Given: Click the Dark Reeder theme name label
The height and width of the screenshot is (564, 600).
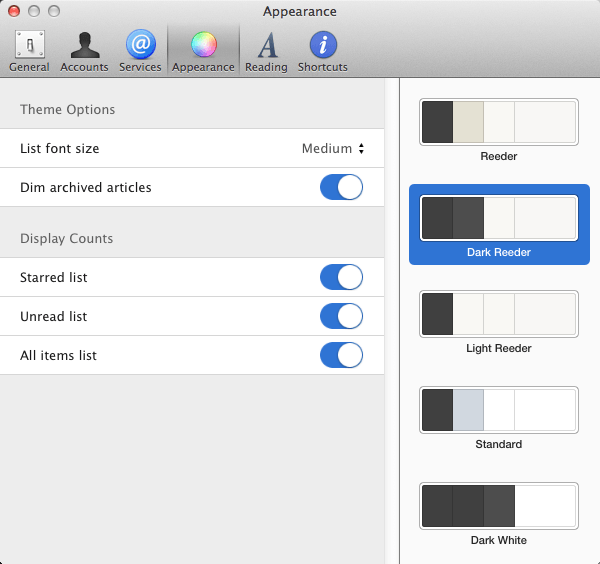Looking at the screenshot, I should pos(499,252).
